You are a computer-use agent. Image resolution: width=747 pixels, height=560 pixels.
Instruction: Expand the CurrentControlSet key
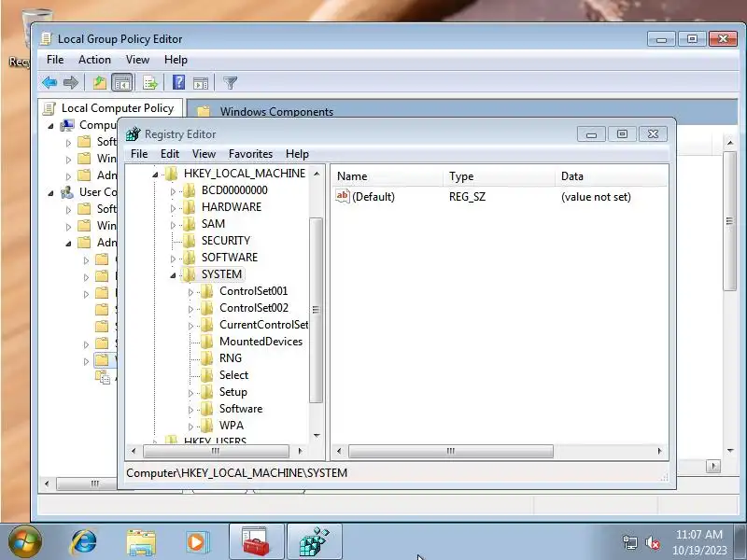tap(190, 326)
